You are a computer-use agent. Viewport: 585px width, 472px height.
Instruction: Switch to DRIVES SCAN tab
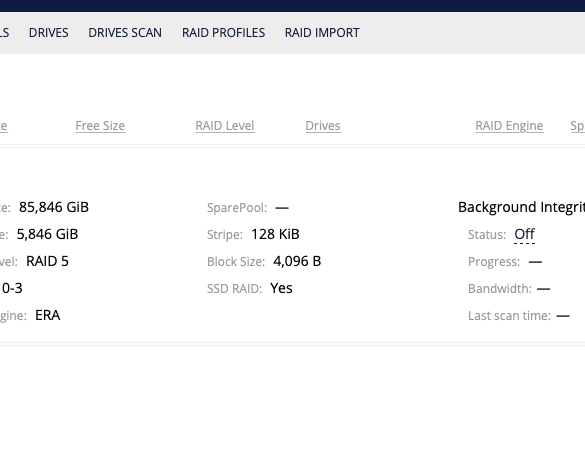coord(125,33)
